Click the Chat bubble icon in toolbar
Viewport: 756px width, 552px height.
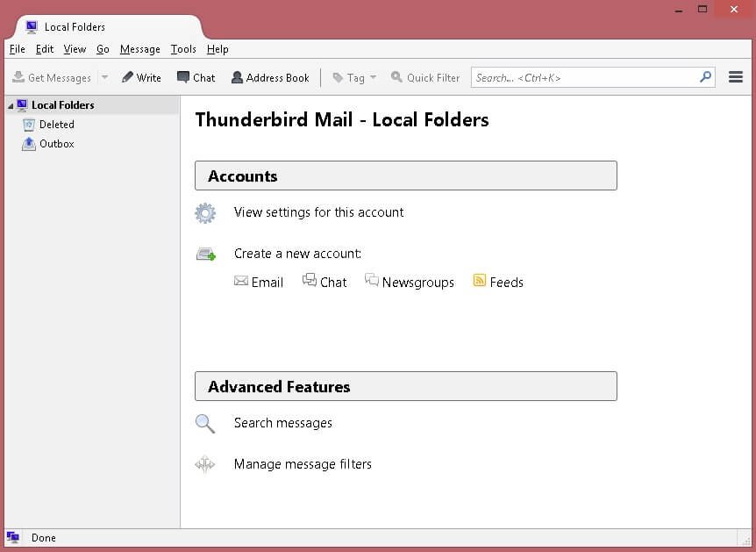(x=183, y=77)
